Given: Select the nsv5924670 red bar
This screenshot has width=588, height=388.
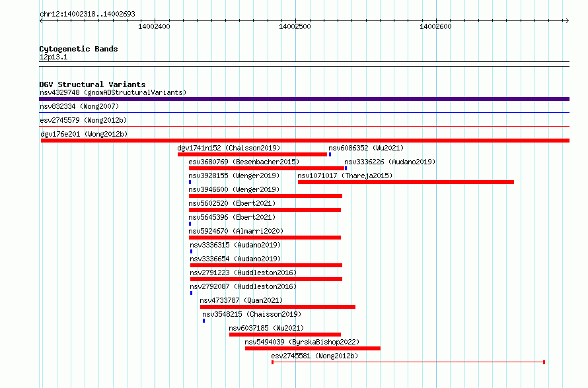Looking at the screenshot, I should [265, 238].
